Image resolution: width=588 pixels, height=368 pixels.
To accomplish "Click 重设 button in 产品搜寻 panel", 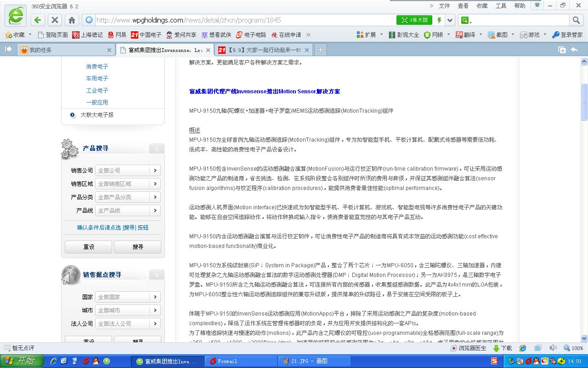I will click(89, 247).
